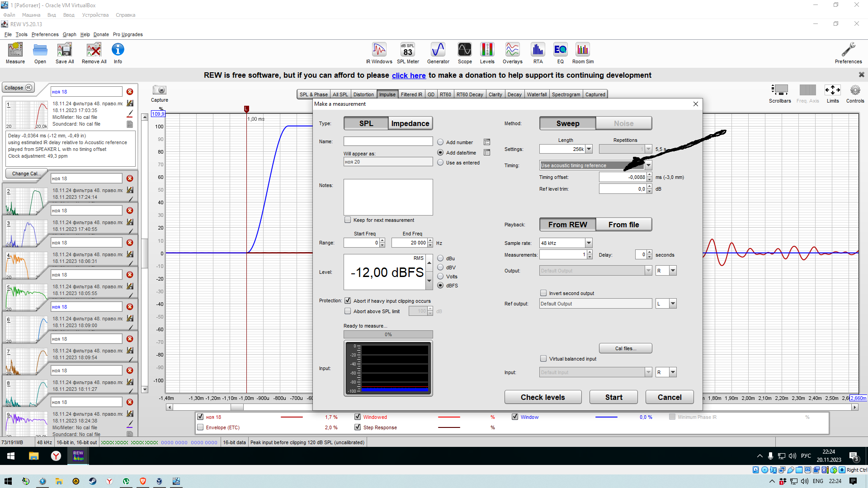The height and width of the screenshot is (488, 868).
Task: Select the Add number option
Action: click(x=440, y=142)
